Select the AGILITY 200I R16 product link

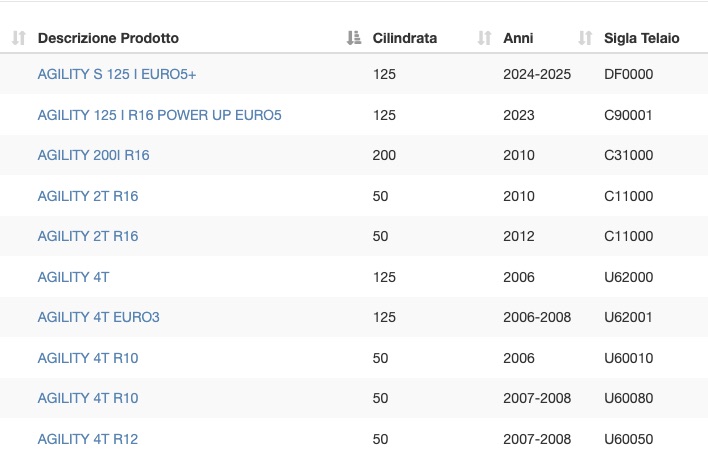click(93, 155)
